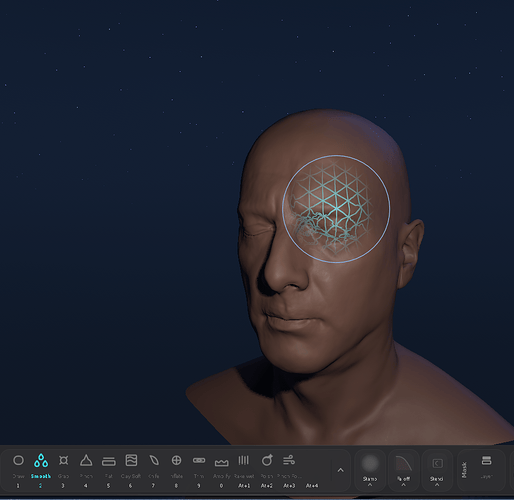Expand the Falloff options chevron
This screenshot has height=500, width=514.
[x=404, y=485]
